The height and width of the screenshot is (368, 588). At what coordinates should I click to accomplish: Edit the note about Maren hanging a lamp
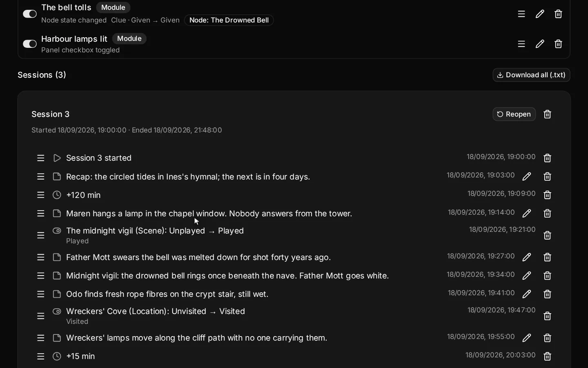[x=527, y=213]
